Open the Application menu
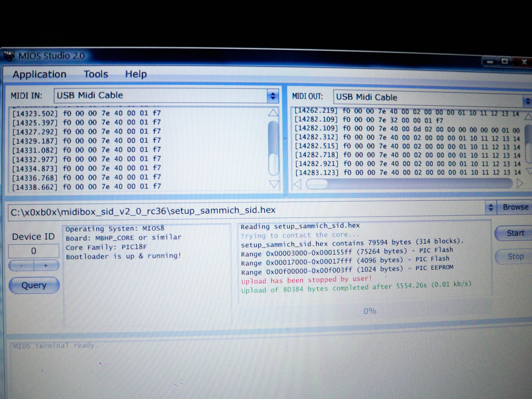The width and height of the screenshot is (532, 399). [x=39, y=75]
